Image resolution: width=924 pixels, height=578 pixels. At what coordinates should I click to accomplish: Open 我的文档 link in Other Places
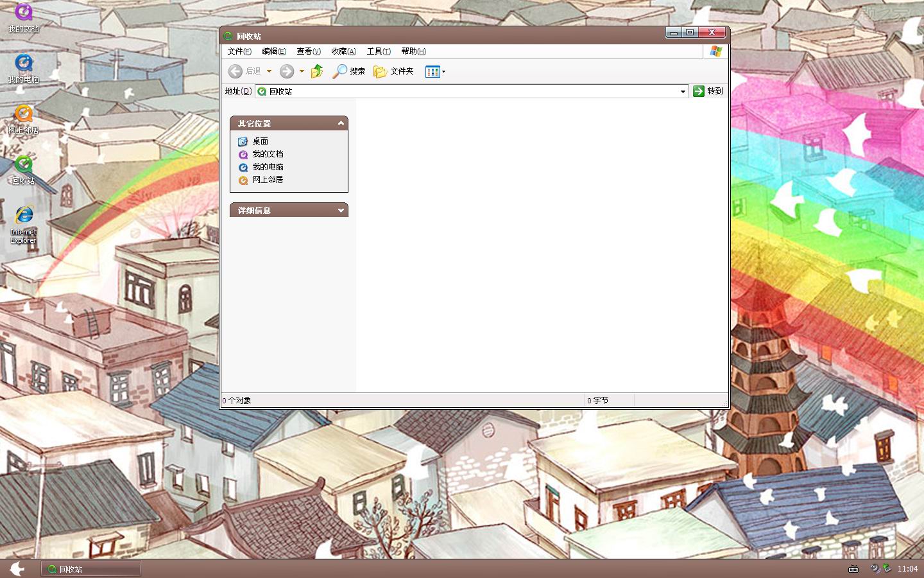(x=268, y=154)
